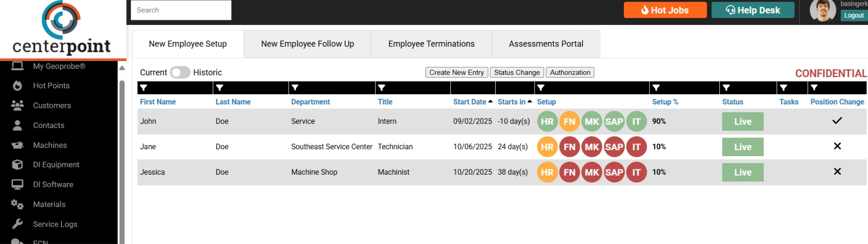Screen dimensions: 868x244
Task: Click Jane's IT setup badge
Action: pyautogui.click(x=637, y=147)
